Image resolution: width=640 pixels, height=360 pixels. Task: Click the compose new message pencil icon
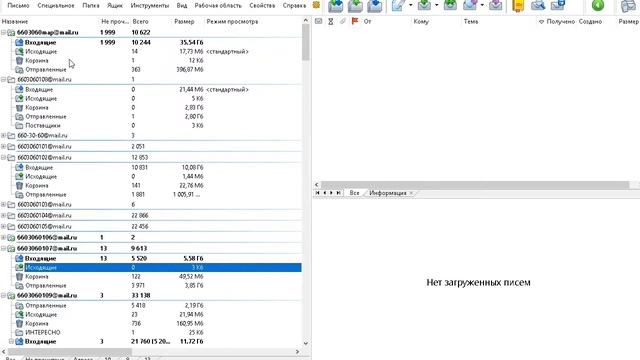click(398, 5)
